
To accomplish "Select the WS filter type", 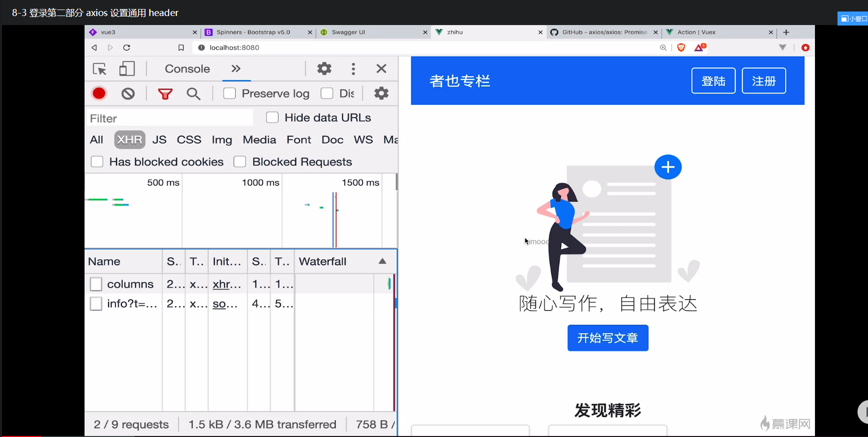I will click(x=363, y=140).
